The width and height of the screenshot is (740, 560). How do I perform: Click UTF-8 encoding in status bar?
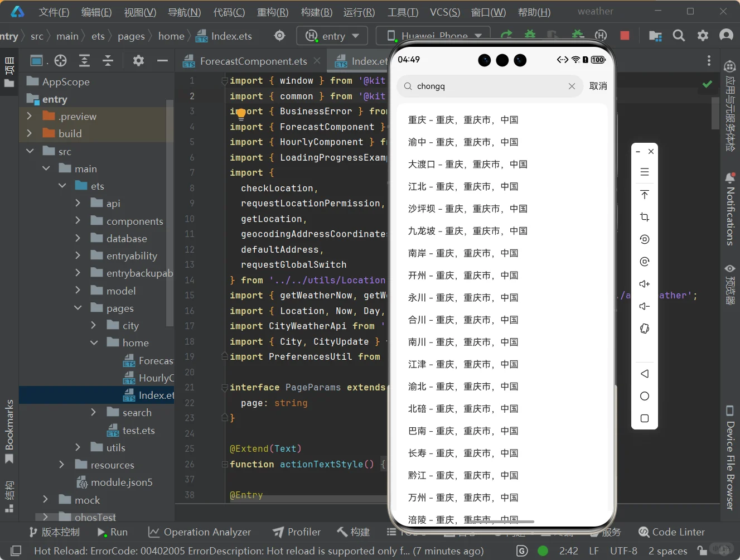pyautogui.click(x=623, y=551)
